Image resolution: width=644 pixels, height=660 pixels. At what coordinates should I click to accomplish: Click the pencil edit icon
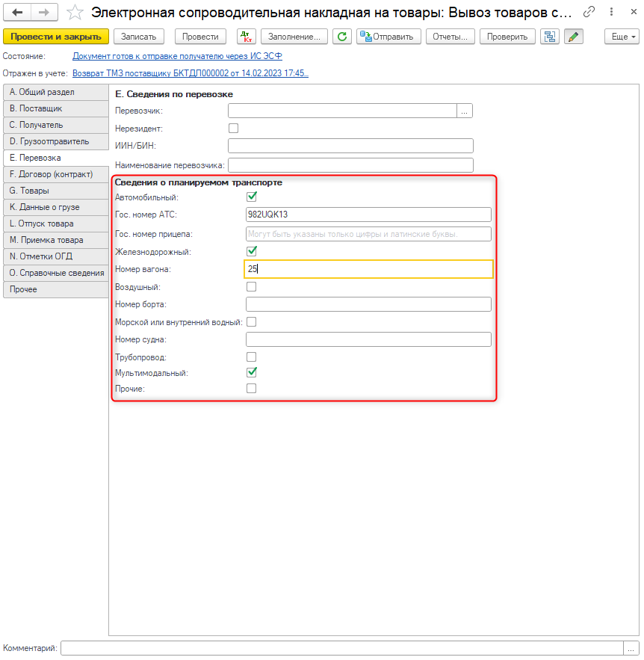[573, 37]
